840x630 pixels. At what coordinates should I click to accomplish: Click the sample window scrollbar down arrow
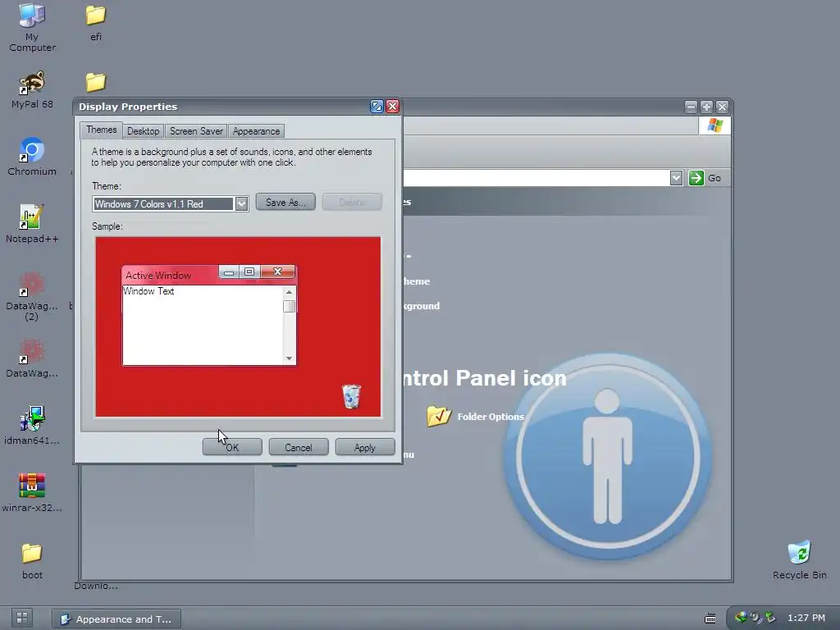coord(289,358)
